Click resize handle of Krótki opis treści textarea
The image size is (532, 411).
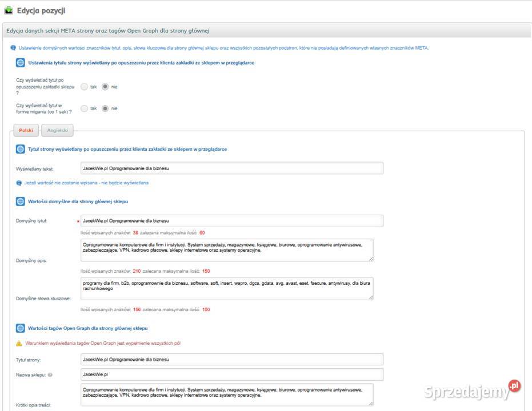click(x=371, y=404)
